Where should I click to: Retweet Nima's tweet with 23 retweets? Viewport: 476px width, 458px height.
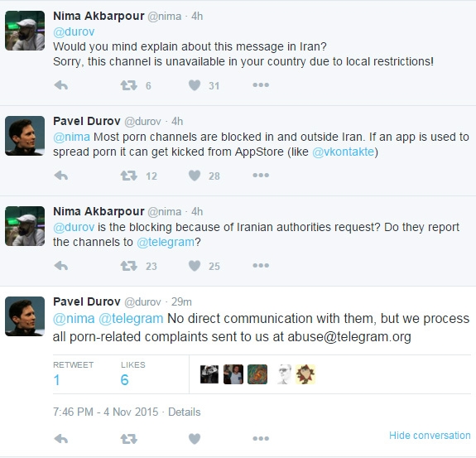(128, 266)
